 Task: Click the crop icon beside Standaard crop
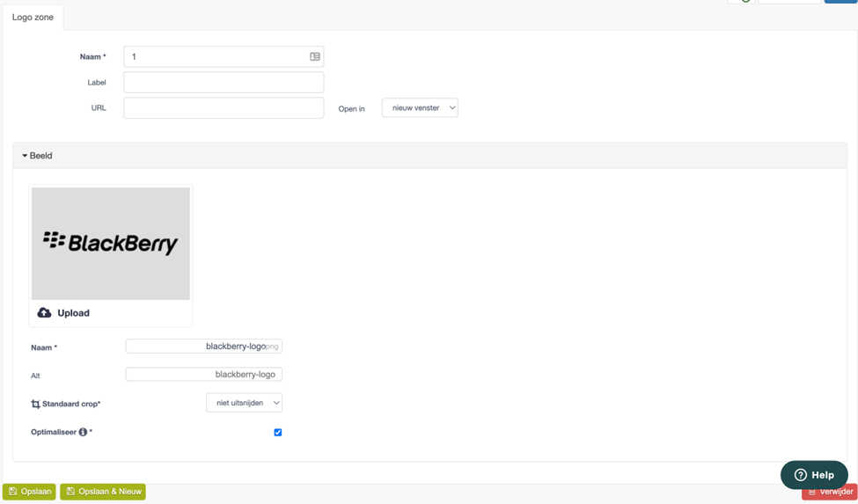pos(35,405)
